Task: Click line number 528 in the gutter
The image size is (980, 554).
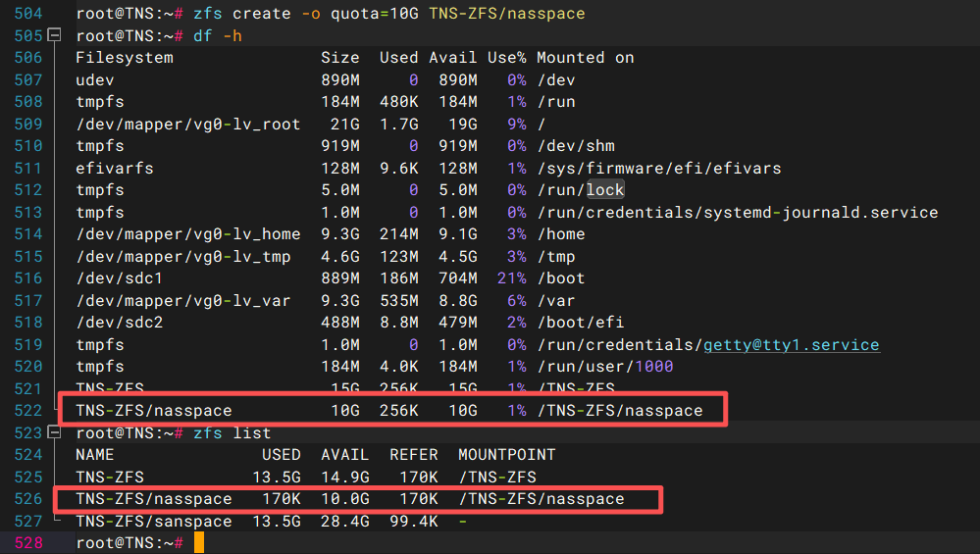Action: [x=28, y=542]
